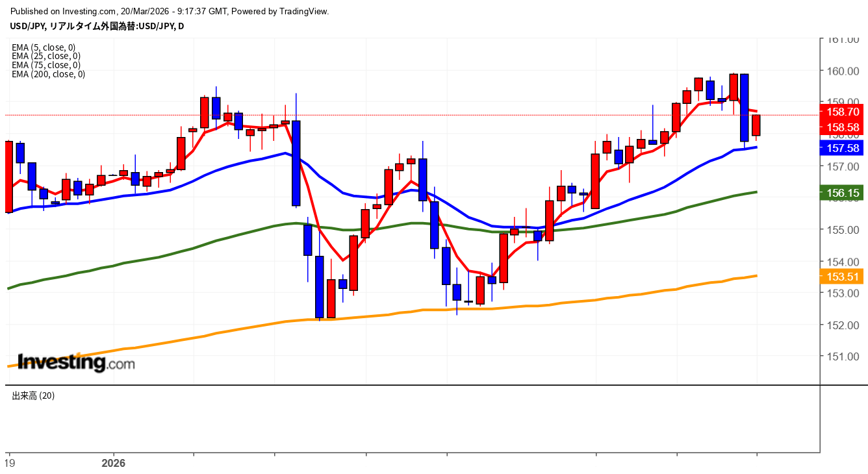Screen dimensions: 868x474
Task: Click the USD/JPY chart title text
Action: tap(97, 26)
